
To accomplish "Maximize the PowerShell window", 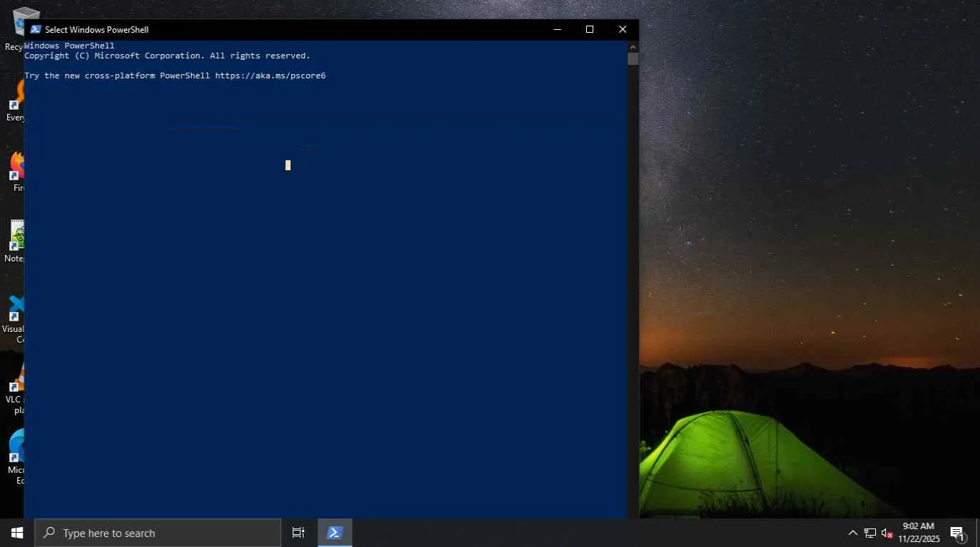I will point(590,29).
